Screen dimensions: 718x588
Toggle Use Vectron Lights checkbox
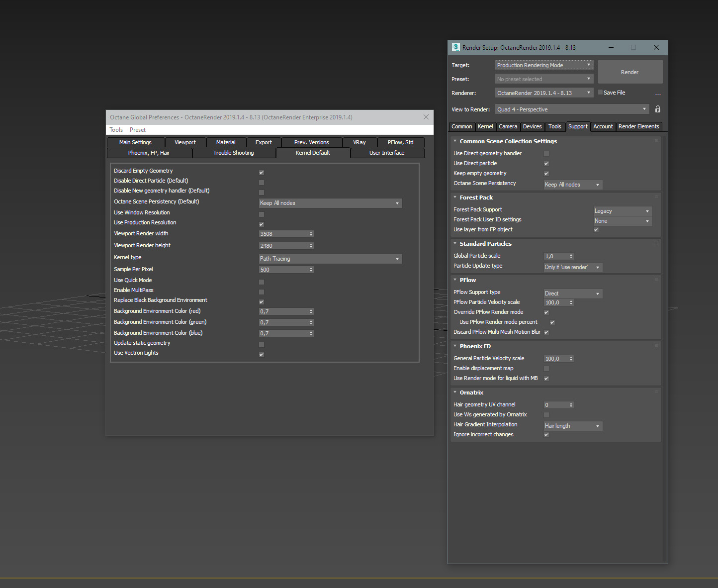click(262, 355)
